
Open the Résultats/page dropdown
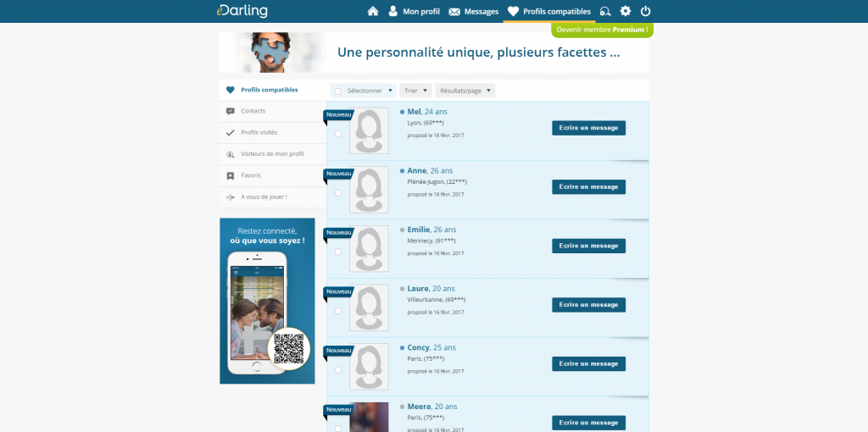tap(465, 91)
